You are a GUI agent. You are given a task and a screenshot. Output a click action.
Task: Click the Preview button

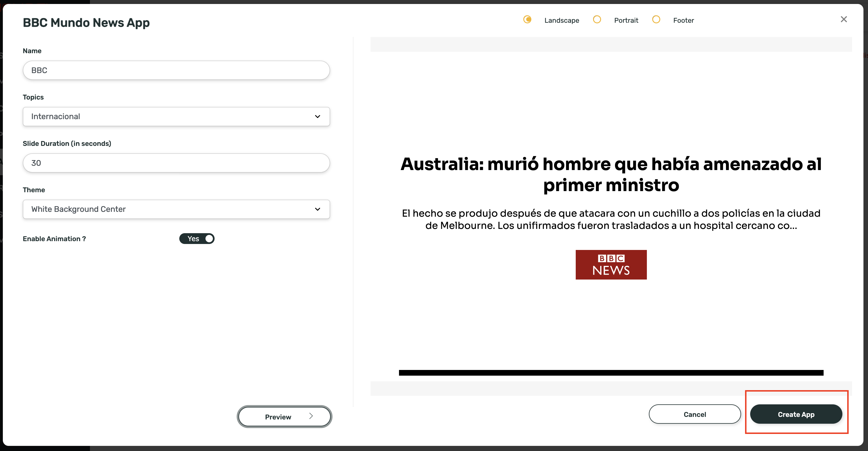[x=284, y=417]
